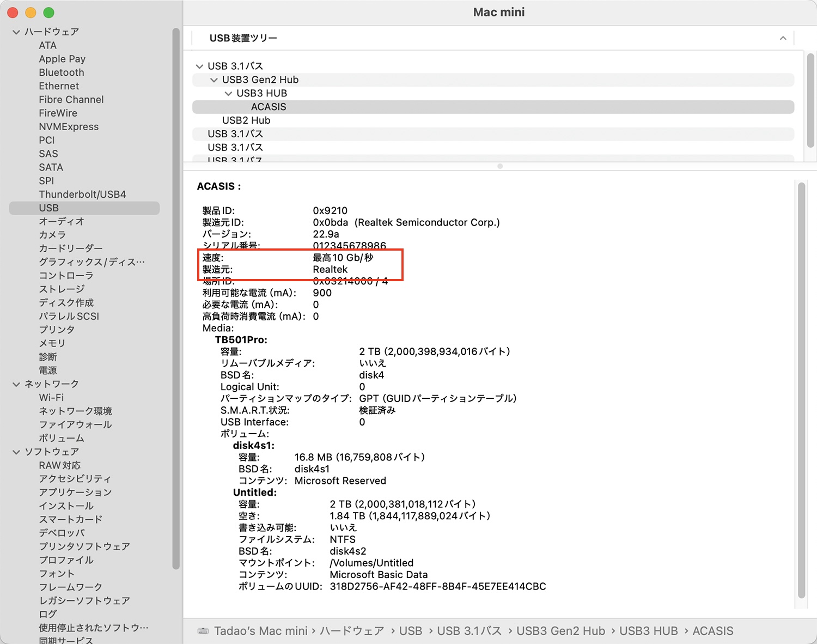Select Ethernet in the sidebar
This screenshot has width=817, height=644.
coord(59,86)
